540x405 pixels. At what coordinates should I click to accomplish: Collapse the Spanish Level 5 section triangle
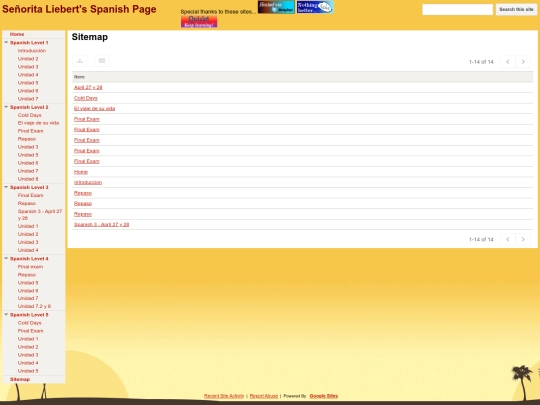point(6,314)
